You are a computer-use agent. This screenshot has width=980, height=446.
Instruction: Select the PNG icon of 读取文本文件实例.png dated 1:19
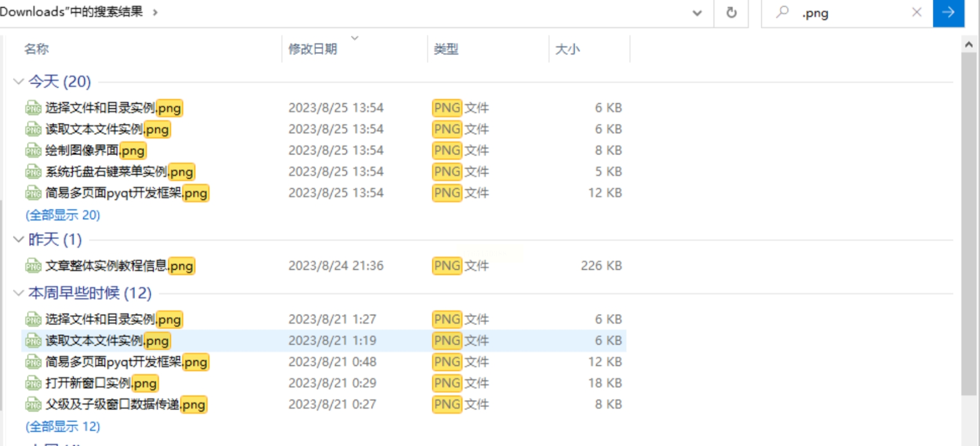coord(33,341)
